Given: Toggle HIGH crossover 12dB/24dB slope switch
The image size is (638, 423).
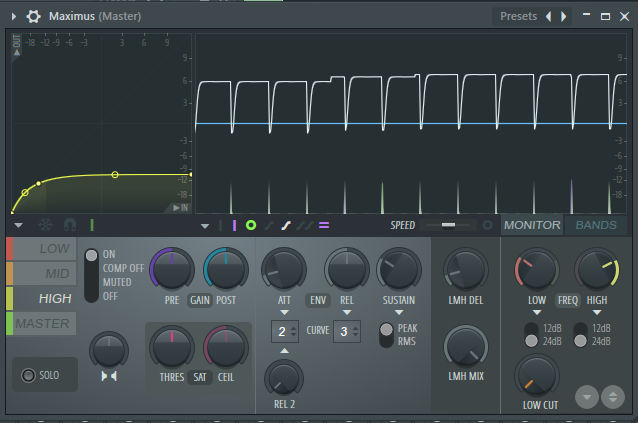Looking at the screenshot, I should (580, 335).
